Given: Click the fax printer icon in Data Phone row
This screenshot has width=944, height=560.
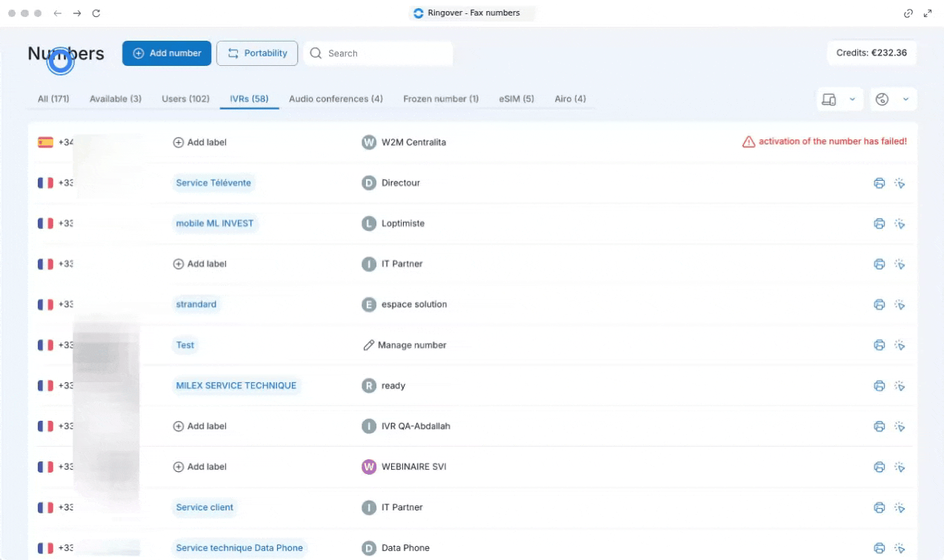Looking at the screenshot, I should click(x=880, y=548).
